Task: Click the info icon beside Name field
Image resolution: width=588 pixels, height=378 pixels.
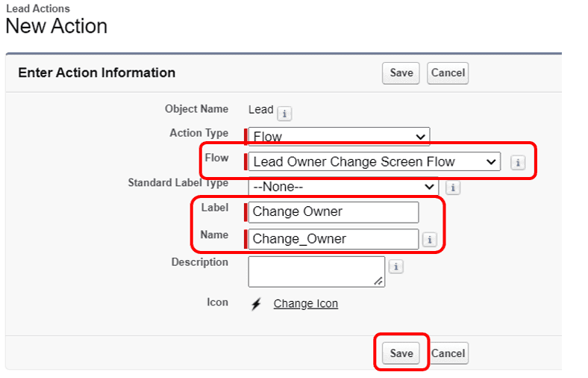Action: tap(429, 239)
